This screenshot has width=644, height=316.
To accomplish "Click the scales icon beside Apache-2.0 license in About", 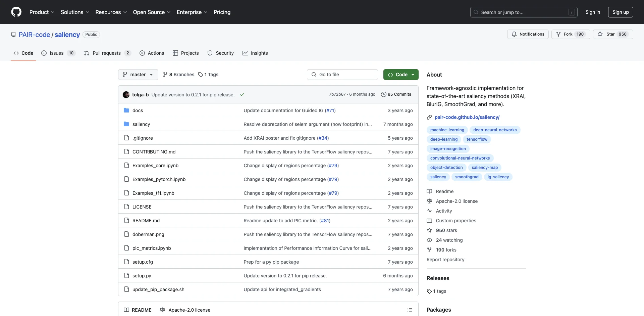I will pyautogui.click(x=429, y=201).
